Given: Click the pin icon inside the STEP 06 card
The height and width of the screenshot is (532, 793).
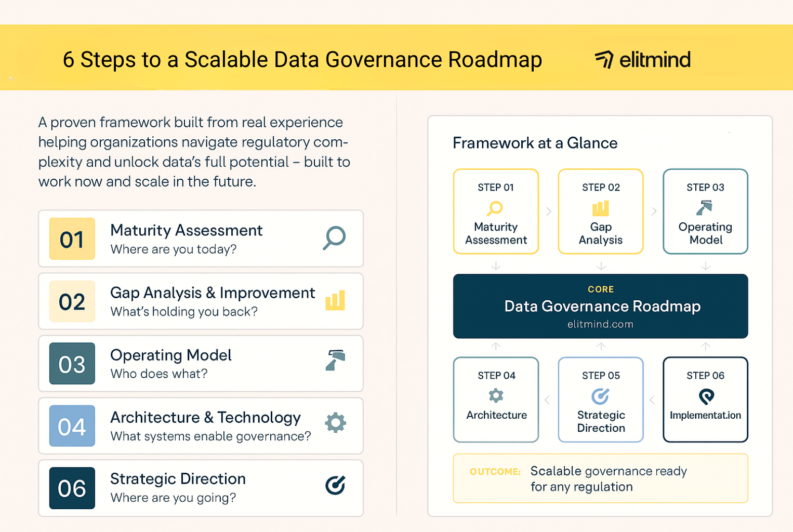Looking at the screenshot, I should (706, 397).
